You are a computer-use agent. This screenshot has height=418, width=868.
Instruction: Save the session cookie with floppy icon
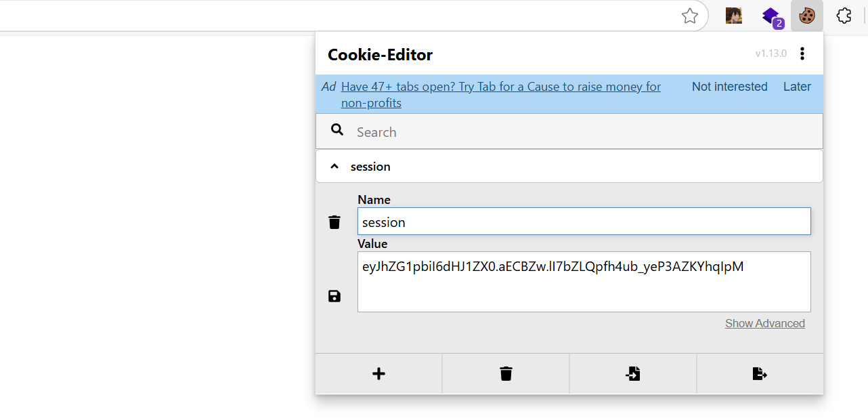pos(334,296)
